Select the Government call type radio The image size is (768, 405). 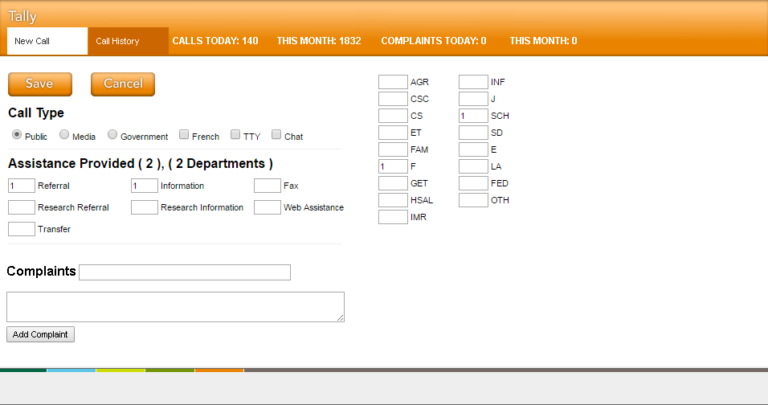coord(113,134)
